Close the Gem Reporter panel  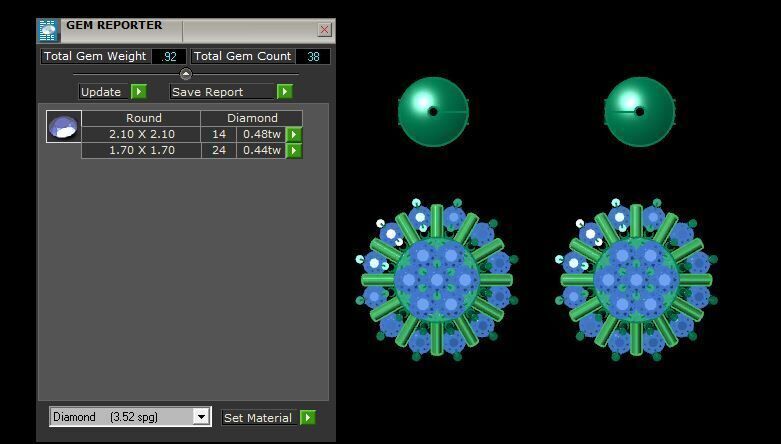pyautogui.click(x=324, y=29)
